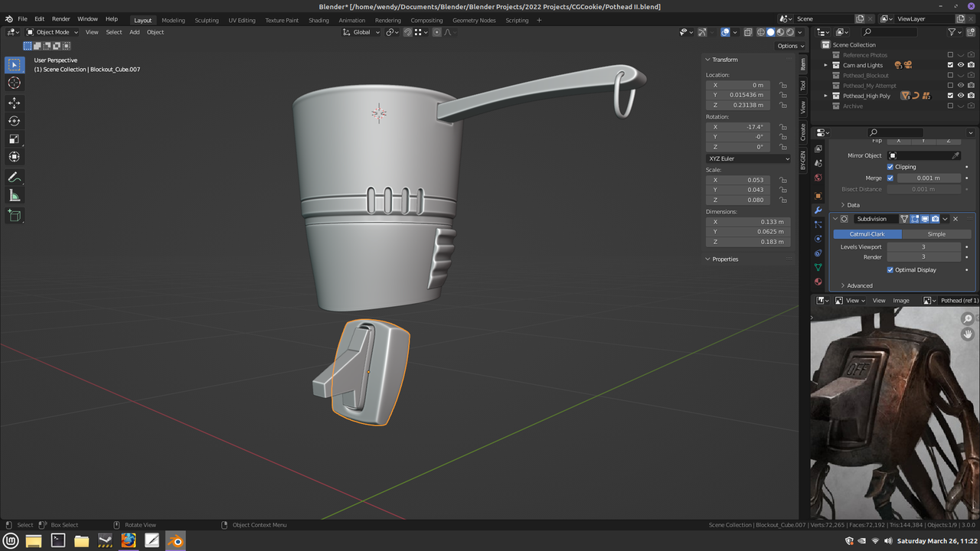Choose the Cursor tool
980x551 pixels.
[15, 83]
